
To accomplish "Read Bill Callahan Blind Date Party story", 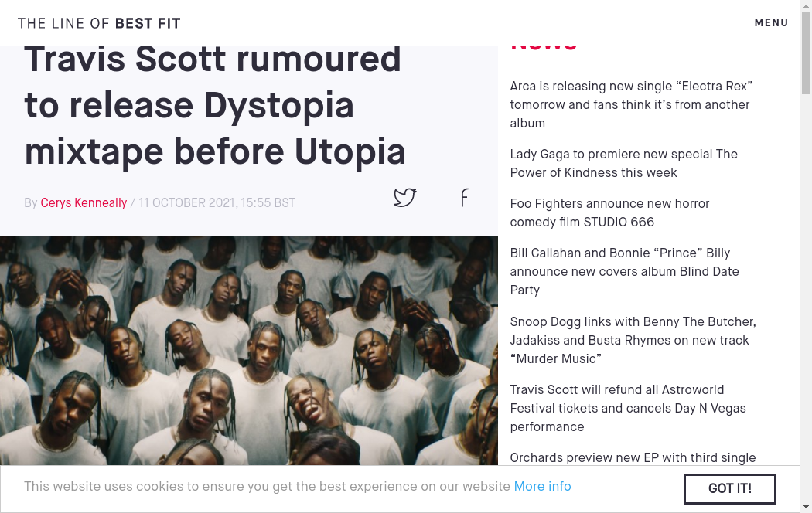I will point(625,271).
